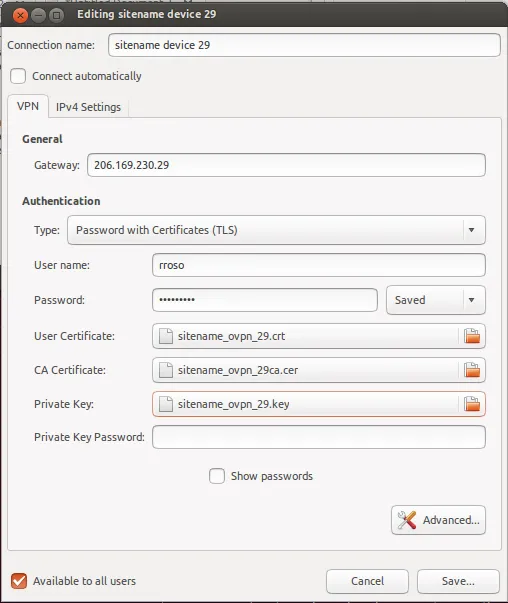Select the VPN tab

[28, 106]
